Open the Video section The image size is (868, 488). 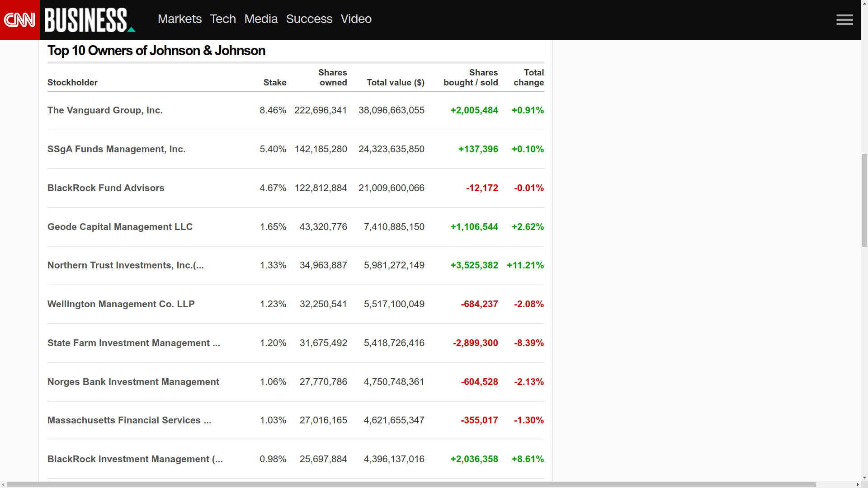click(x=356, y=19)
